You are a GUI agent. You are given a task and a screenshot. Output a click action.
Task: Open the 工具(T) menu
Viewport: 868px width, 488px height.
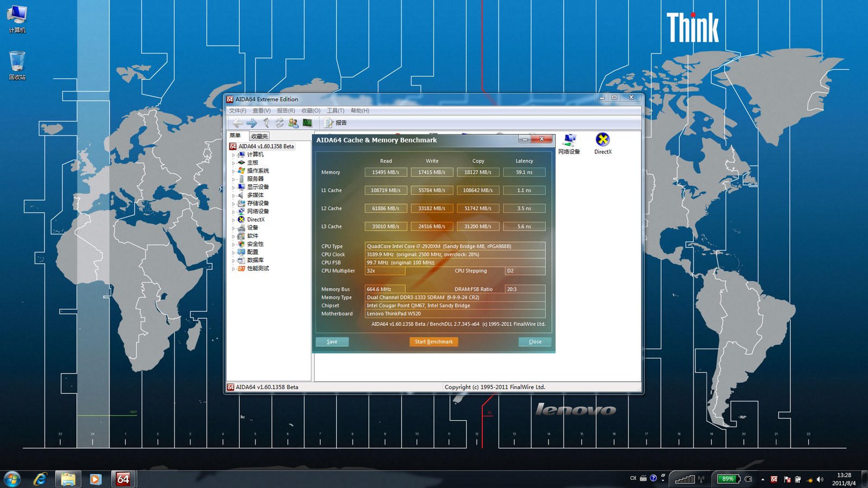coord(335,111)
